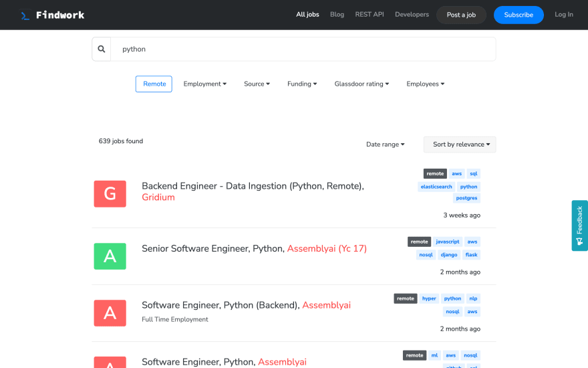Image resolution: width=588 pixels, height=368 pixels.
Task: Open Software Engineer, Python (Backend) job title
Action: [221, 305]
